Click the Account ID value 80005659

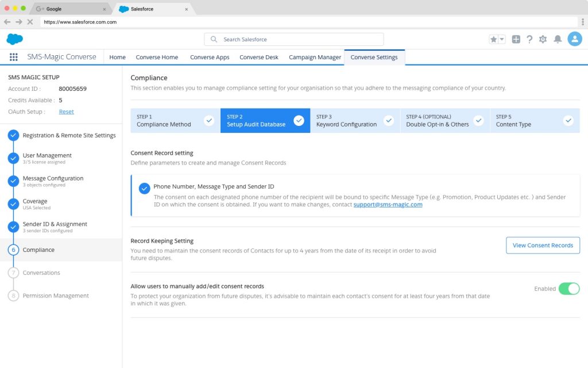tap(72, 89)
